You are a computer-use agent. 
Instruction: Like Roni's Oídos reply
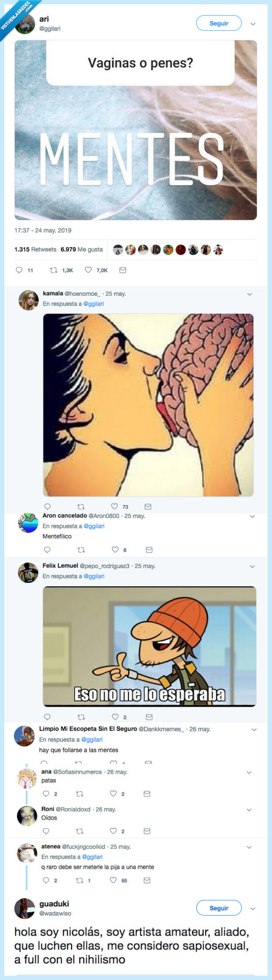tap(114, 831)
